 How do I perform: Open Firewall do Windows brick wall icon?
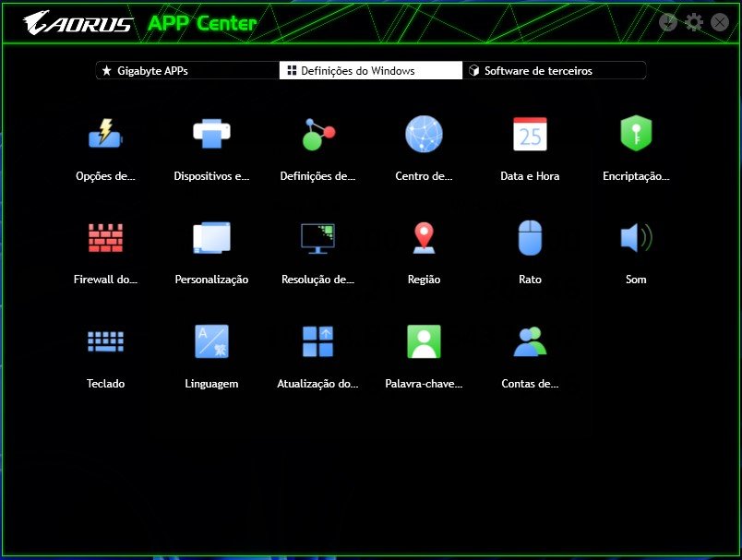click(x=105, y=238)
